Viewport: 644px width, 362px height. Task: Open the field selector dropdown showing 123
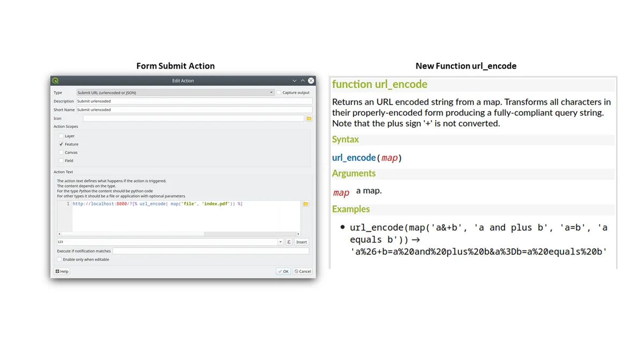point(280,242)
